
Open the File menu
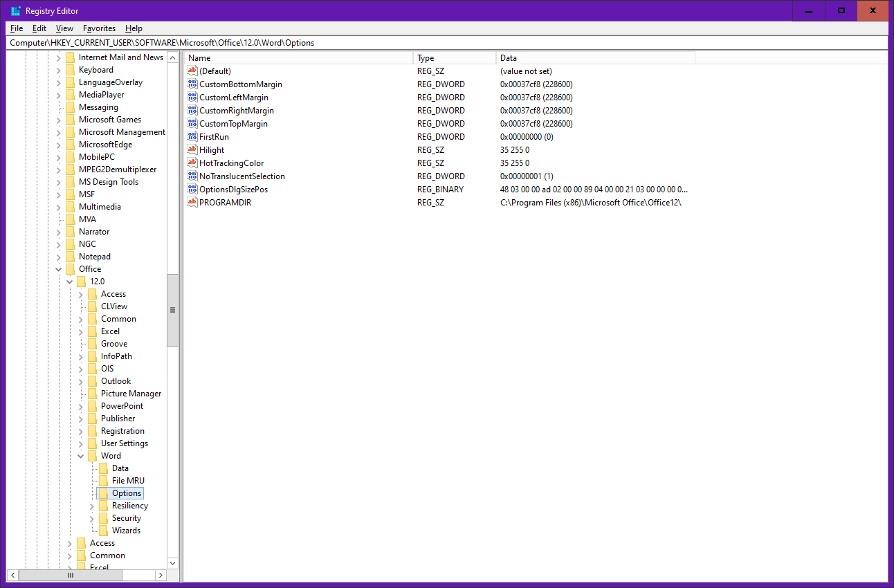point(17,28)
